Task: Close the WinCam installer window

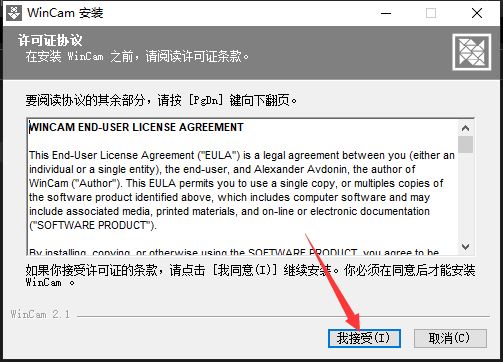Action: (x=477, y=13)
